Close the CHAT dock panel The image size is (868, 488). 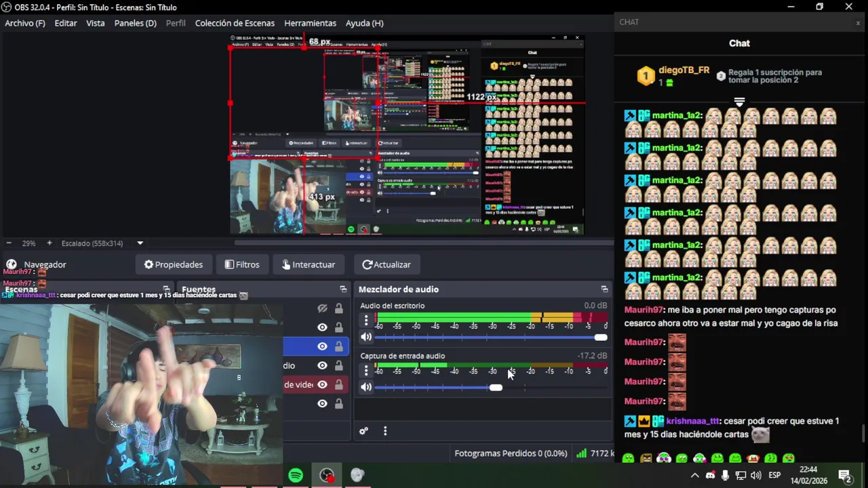858,22
